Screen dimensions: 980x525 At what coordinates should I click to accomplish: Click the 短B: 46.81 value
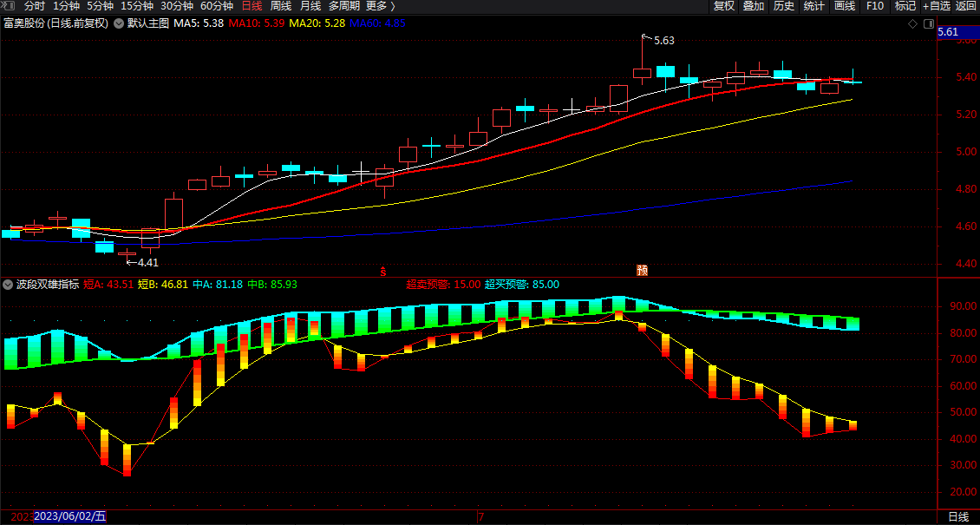coord(163,285)
